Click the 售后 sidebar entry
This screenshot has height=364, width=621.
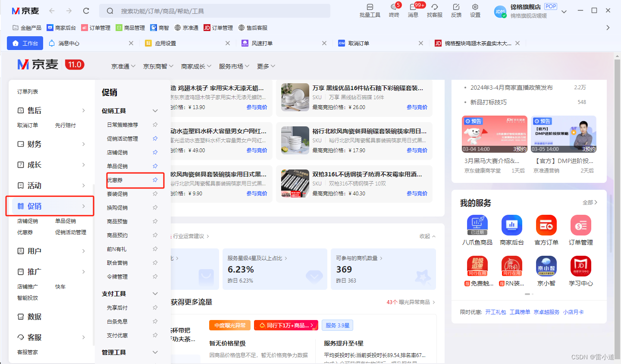[x=51, y=110]
